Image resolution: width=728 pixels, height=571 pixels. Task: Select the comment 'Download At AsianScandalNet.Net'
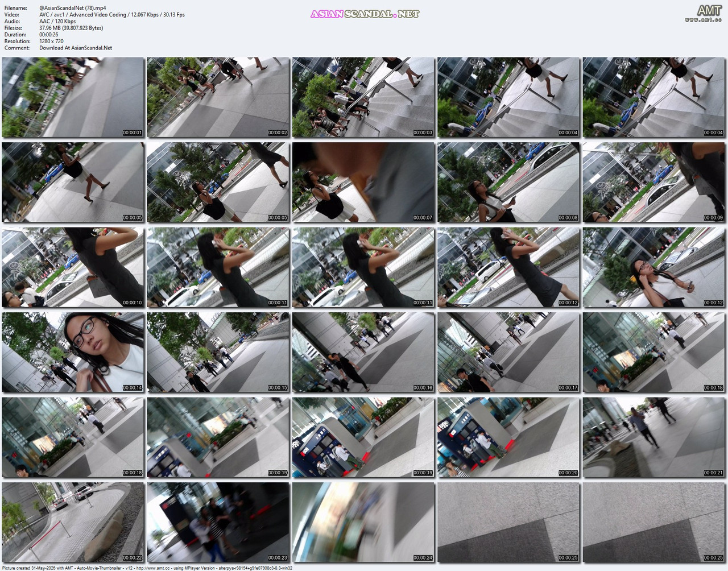coord(76,48)
